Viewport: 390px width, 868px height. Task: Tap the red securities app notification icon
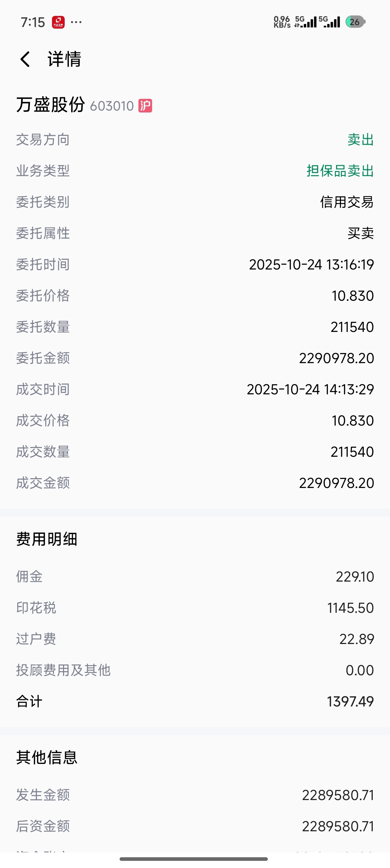pos(58,22)
